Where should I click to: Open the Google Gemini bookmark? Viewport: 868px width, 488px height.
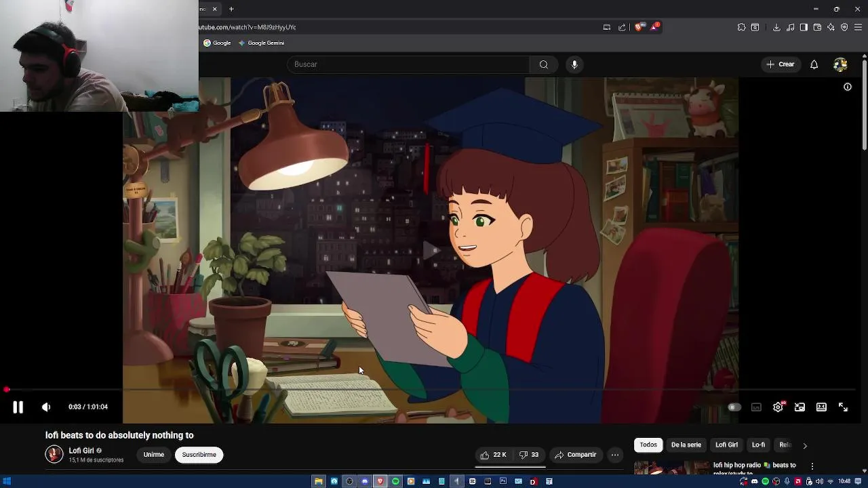pos(261,43)
